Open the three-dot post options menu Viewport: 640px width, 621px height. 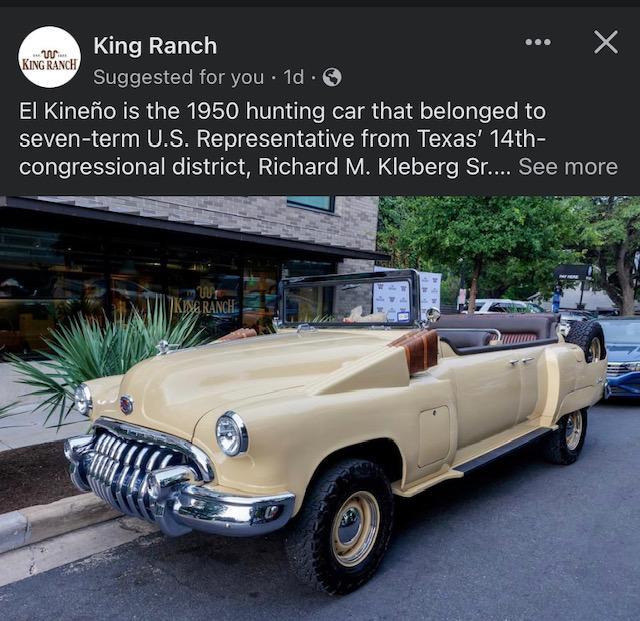pos(538,42)
